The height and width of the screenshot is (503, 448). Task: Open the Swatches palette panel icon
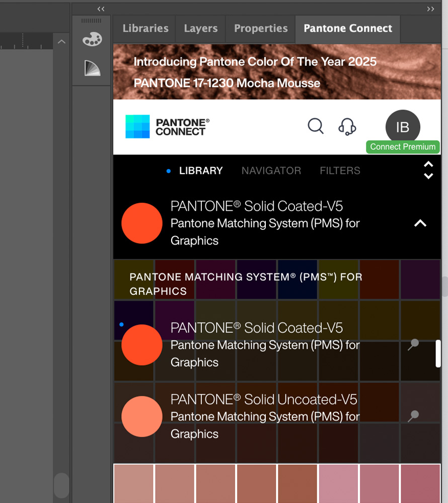[92, 39]
